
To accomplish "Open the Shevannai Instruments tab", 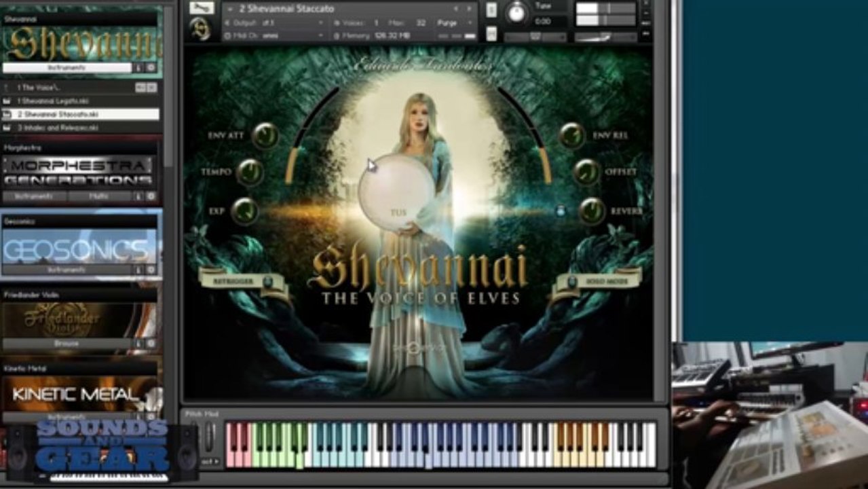I will [x=67, y=68].
